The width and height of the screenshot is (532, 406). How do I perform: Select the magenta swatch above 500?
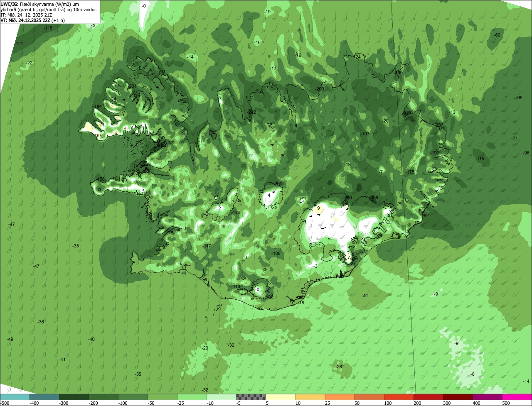517,397
